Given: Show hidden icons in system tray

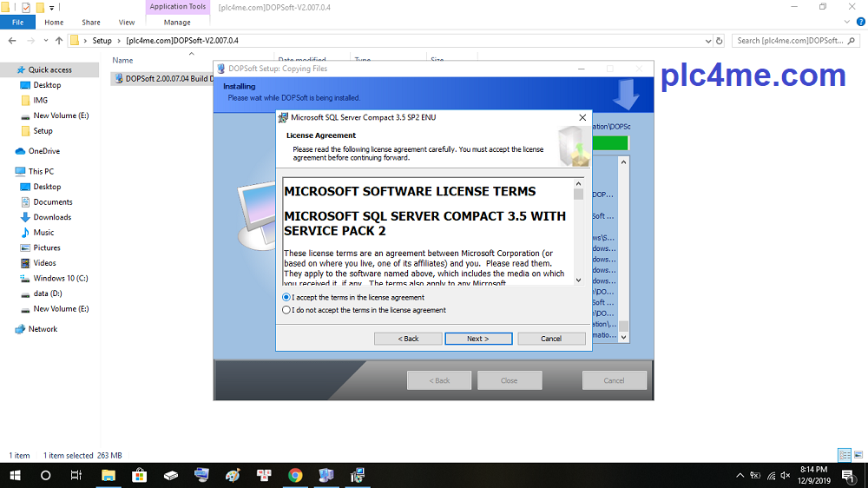Looking at the screenshot, I should tap(740, 475).
